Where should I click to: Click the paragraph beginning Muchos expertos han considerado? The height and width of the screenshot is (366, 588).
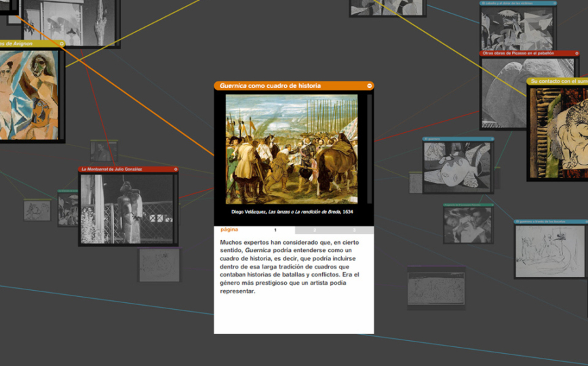point(290,267)
